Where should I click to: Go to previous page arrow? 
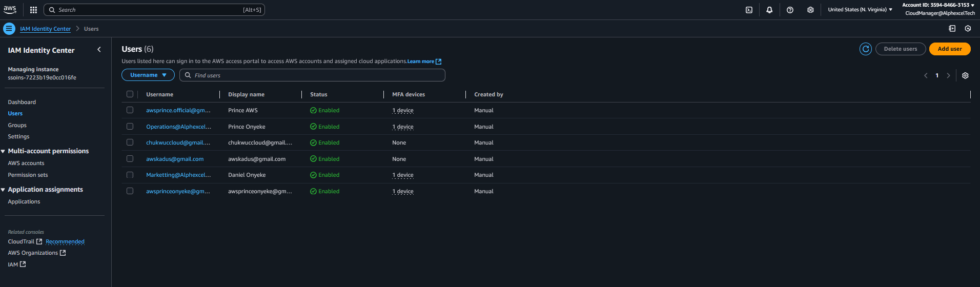926,75
